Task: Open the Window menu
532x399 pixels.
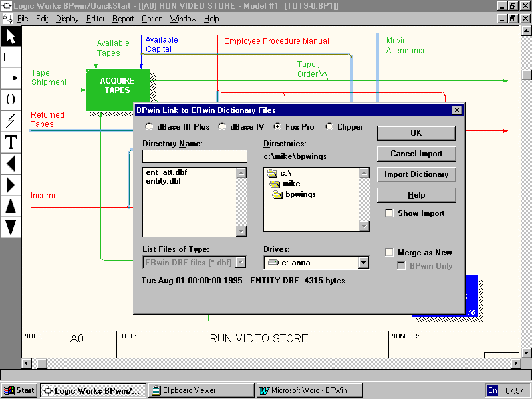Action: tap(184, 19)
